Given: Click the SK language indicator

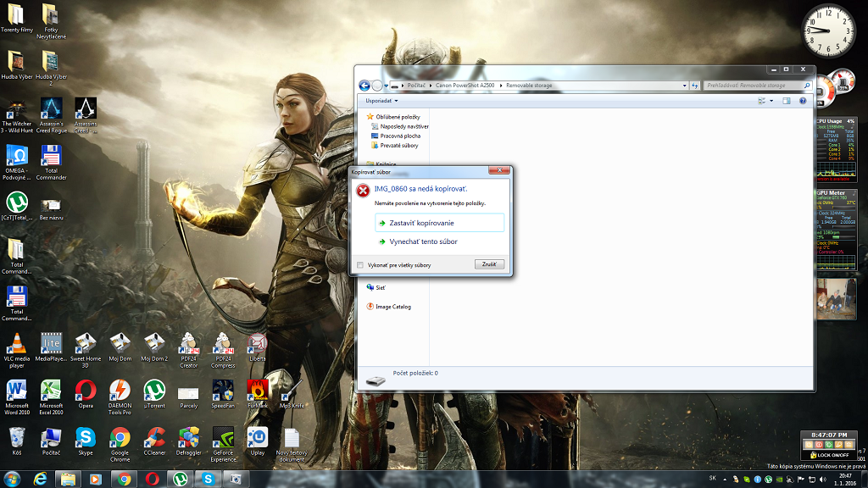Looking at the screenshot, I should [x=712, y=478].
